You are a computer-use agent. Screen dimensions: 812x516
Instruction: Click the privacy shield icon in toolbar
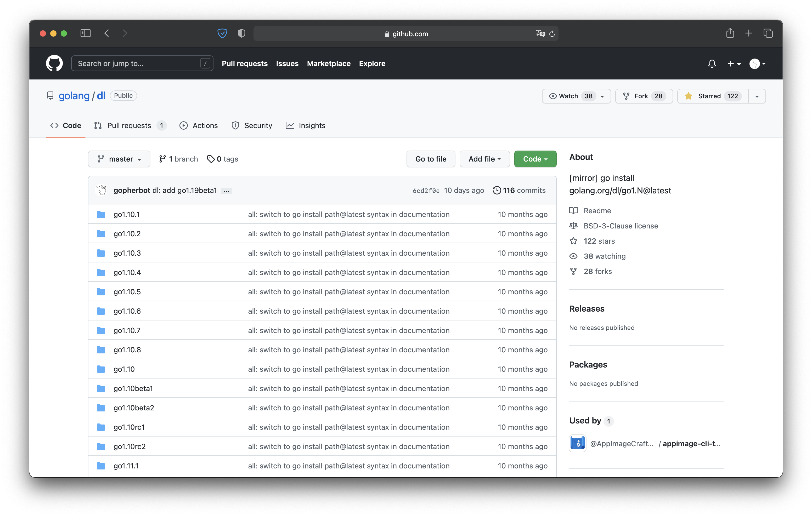[241, 33]
